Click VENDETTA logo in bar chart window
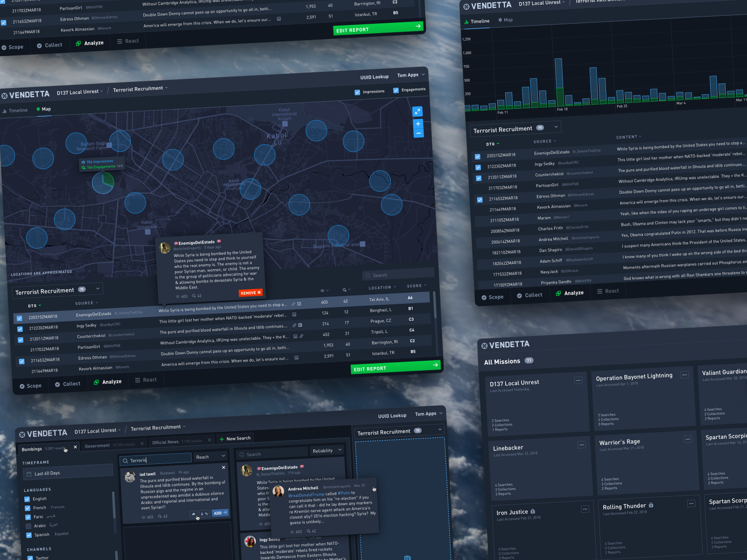The height and width of the screenshot is (560, 747). [487, 6]
